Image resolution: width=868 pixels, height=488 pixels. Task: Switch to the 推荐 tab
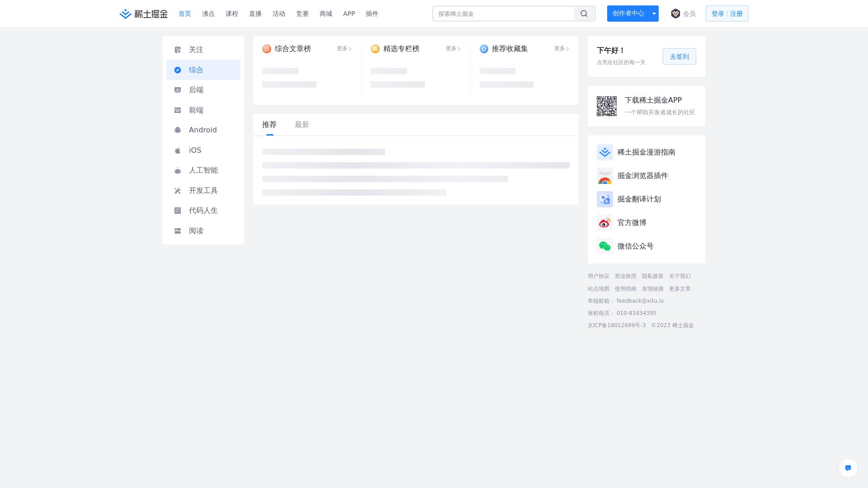pos(269,125)
